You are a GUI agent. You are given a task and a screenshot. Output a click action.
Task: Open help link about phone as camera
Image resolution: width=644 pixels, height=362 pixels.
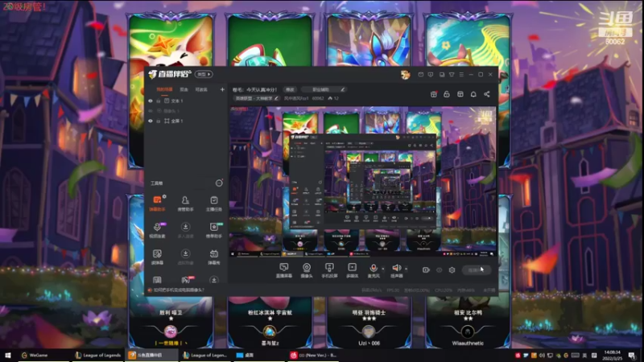(x=179, y=290)
